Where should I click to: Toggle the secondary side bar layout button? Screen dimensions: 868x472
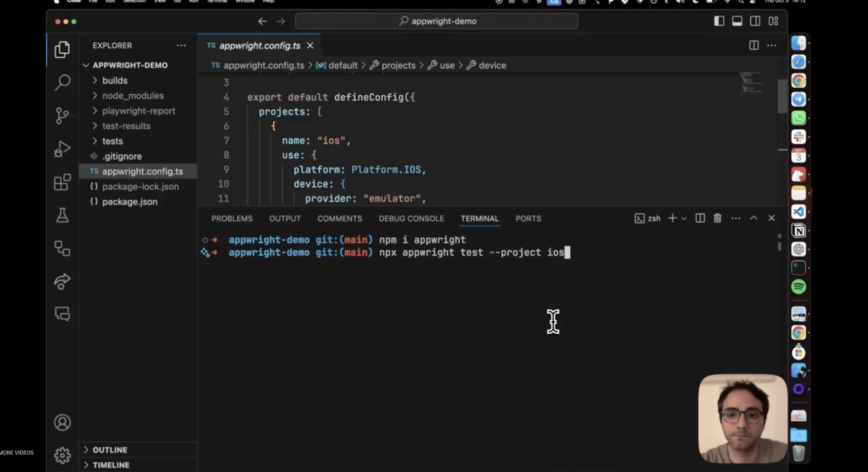[755, 21]
